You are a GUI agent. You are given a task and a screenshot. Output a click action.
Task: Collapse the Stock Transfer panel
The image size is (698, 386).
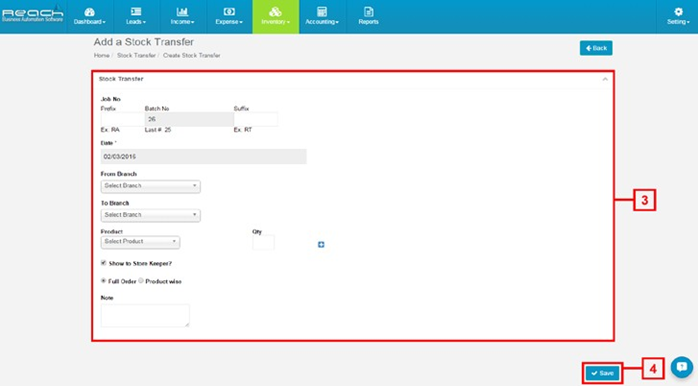click(605, 79)
